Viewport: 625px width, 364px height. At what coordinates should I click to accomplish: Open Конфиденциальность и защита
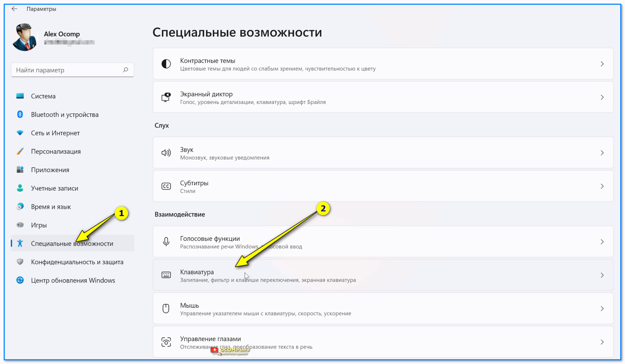[72, 262]
